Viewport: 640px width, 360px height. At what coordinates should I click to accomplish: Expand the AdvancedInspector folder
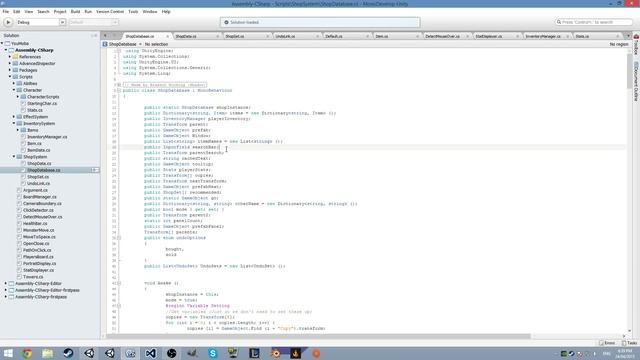coord(10,63)
